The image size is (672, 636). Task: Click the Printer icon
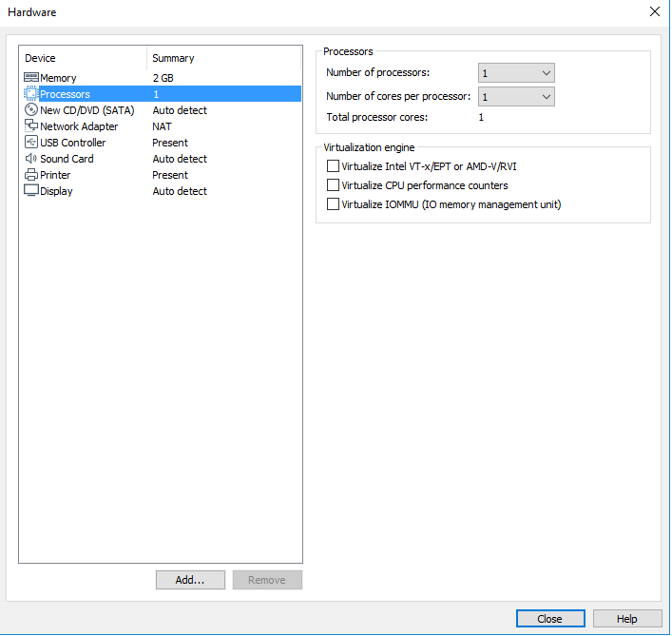click(31, 174)
